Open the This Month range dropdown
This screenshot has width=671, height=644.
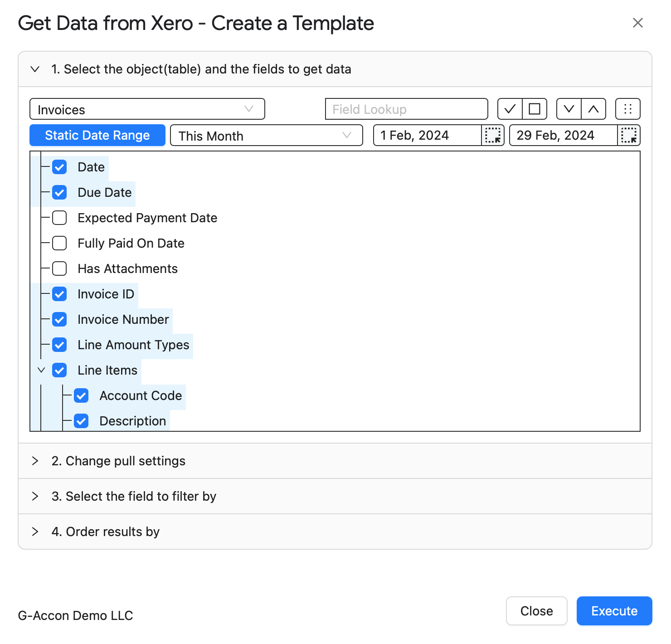point(267,135)
